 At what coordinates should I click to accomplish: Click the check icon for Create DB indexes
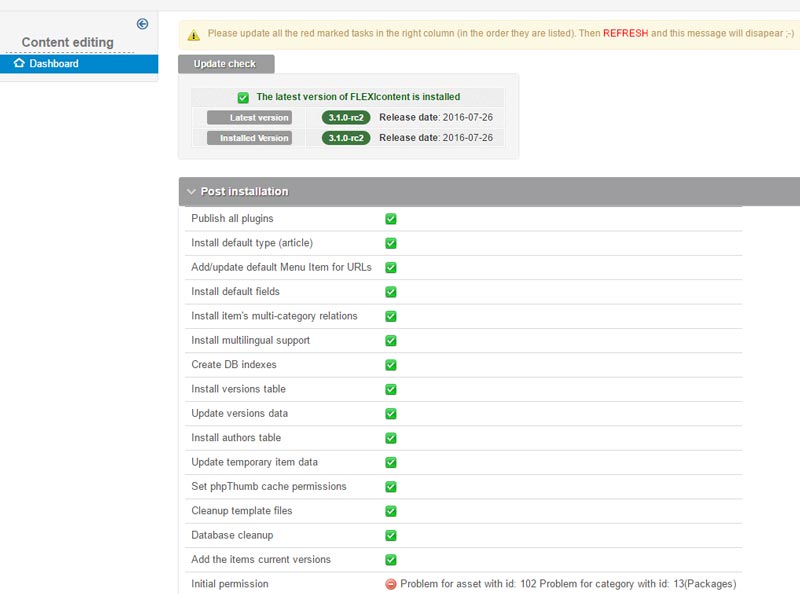[x=391, y=365]
